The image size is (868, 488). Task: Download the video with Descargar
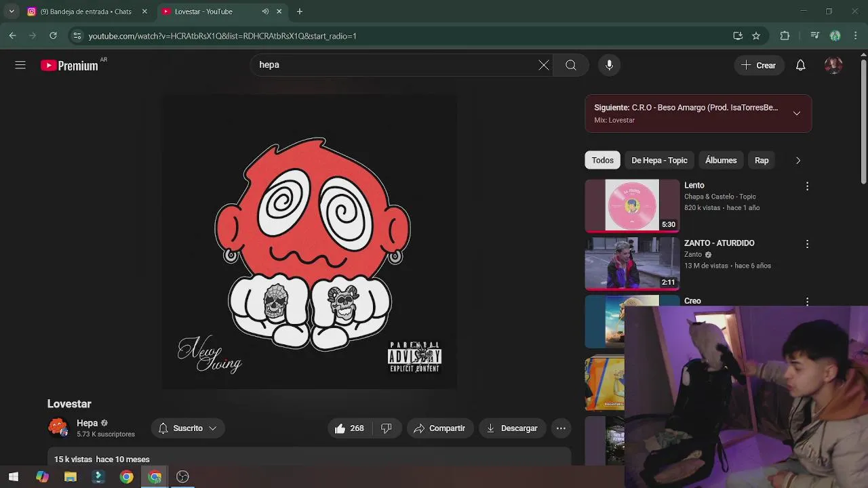coord(512,428)
